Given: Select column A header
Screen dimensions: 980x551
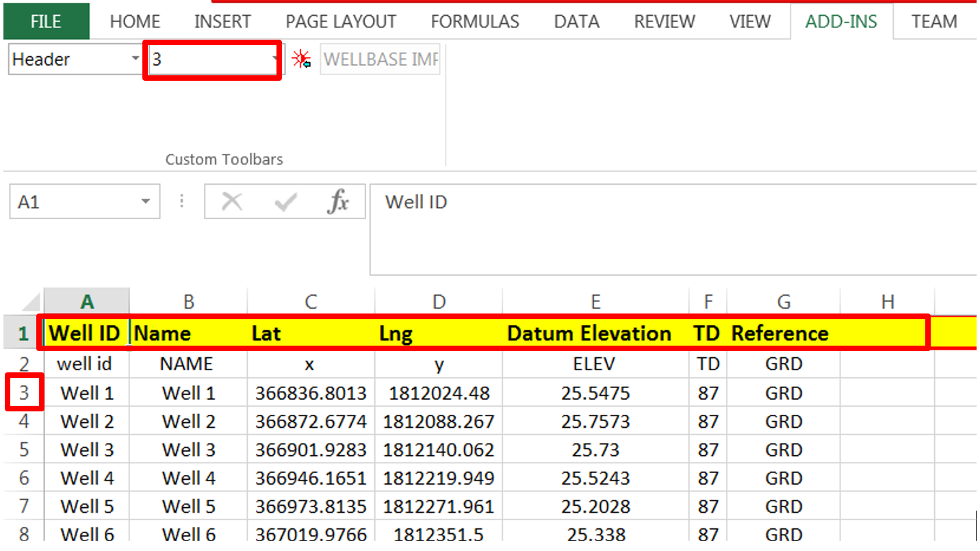Looking at the screenshot, I should coord(87,302).
